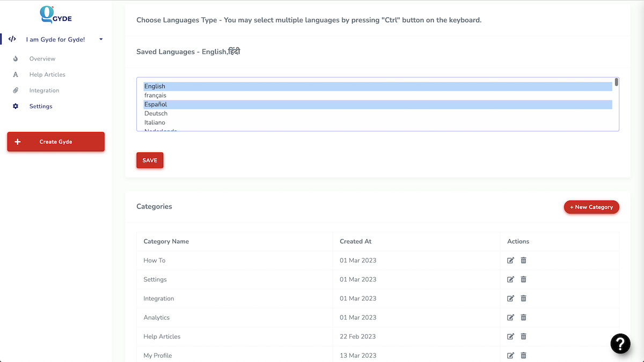Click the Settings gear icon
The height and width of the screenshot is (362, 644).
16,106
